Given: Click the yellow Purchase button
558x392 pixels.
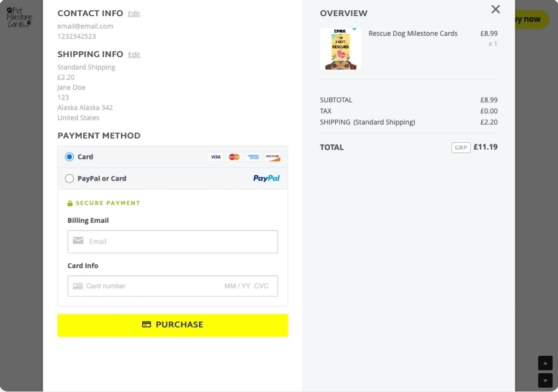Looking at the screenshot, I should point(173,325).
